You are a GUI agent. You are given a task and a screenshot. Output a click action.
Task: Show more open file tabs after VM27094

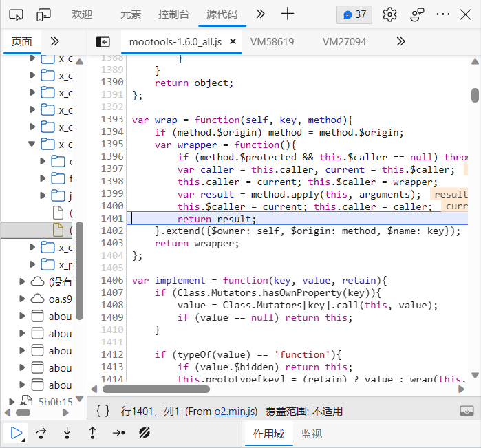[400, 42]
